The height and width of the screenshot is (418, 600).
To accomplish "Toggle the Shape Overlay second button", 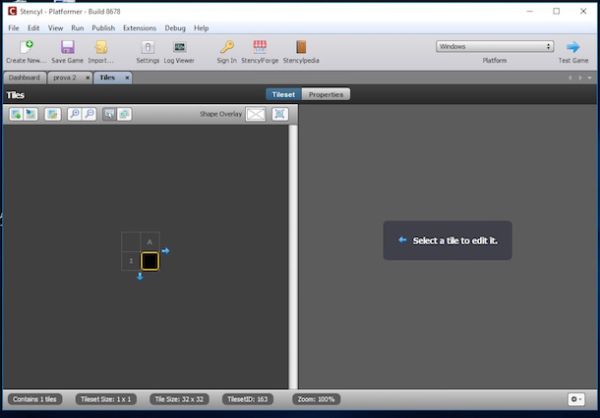I will pyautogui.click(x=280, y=114).
